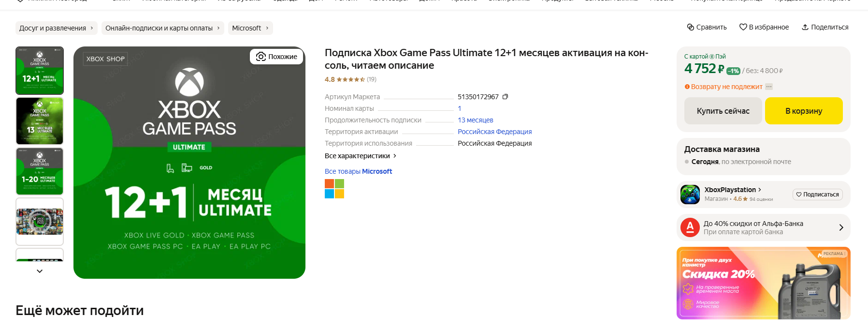Click До 40% скидки от Альфа-Банка text
The width and height of the screenshot is (868, 331).
point(753,224)
